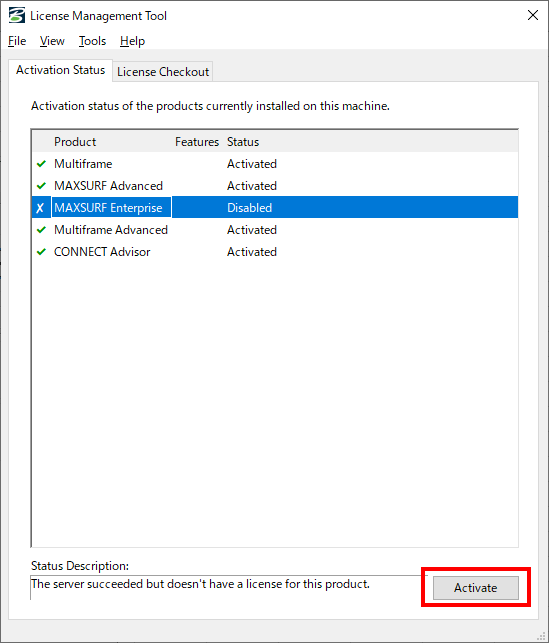Click the Status Description text field
Viewport: 549px width, 643px height.
(x=229, y=587)
